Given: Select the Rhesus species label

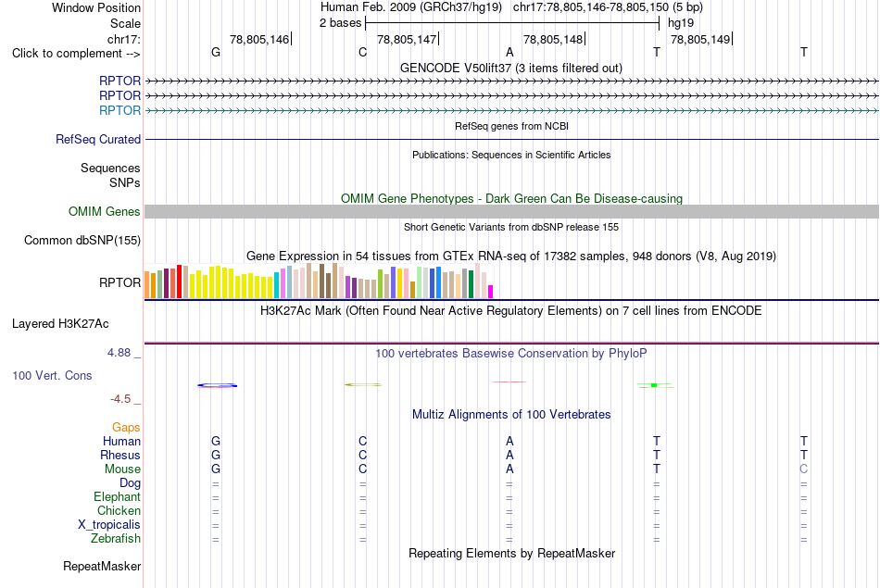Looking at the screenshot, I should [x=120, y=455].
